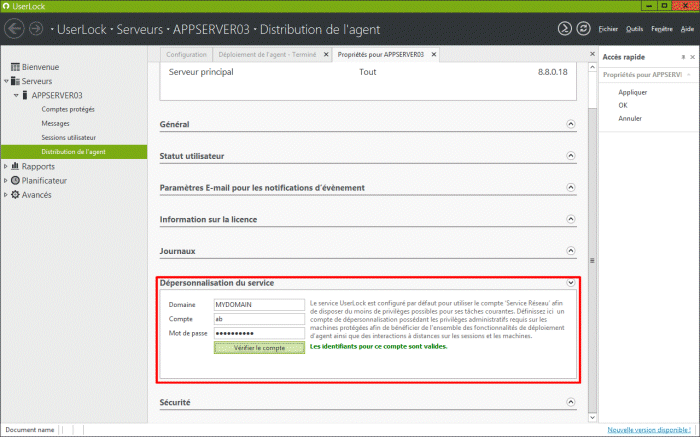
Task: Expand the Sécurité section
Action: (x=571, y=402)
